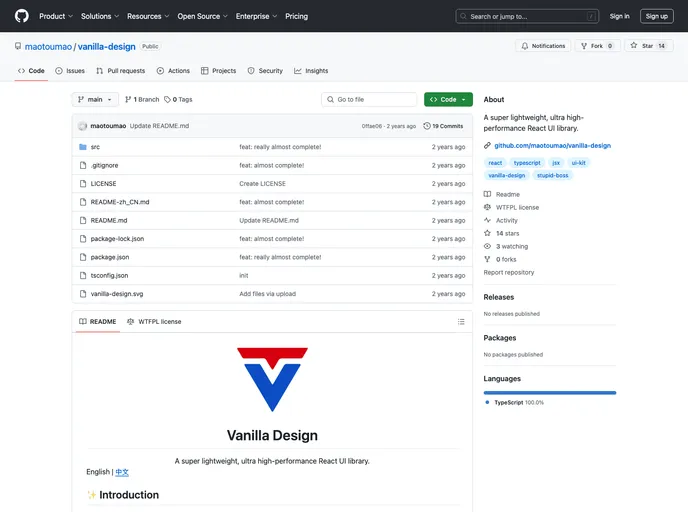View the 1 Branch list
The image size is (688, 512).
coord(142,100)
